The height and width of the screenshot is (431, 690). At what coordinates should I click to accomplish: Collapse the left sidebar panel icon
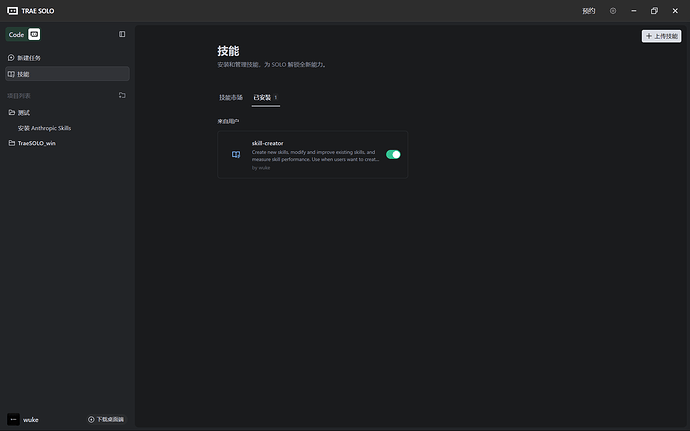pyautogui.click(x=122, y=34)
